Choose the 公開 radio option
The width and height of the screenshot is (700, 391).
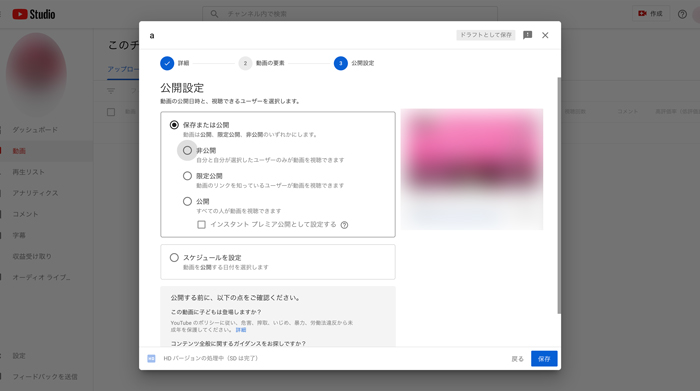coord(188,201)
